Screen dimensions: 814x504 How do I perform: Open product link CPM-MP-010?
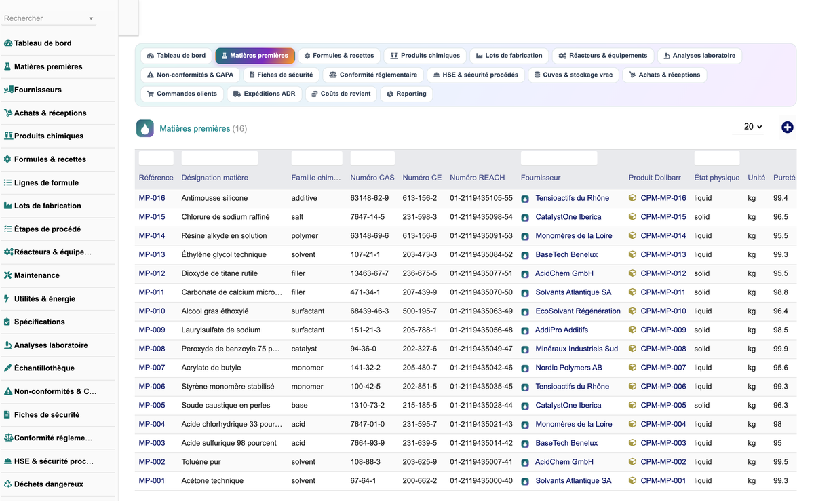[663, 311]
